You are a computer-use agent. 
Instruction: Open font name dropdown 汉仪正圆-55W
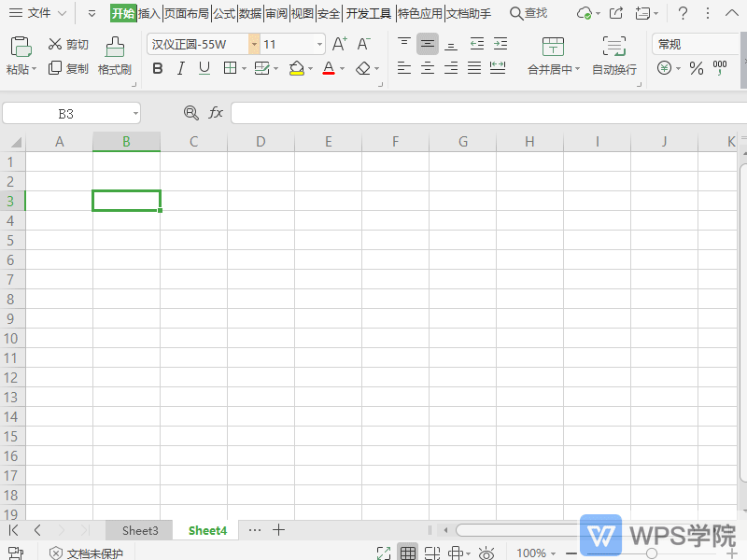click(254, 44)
